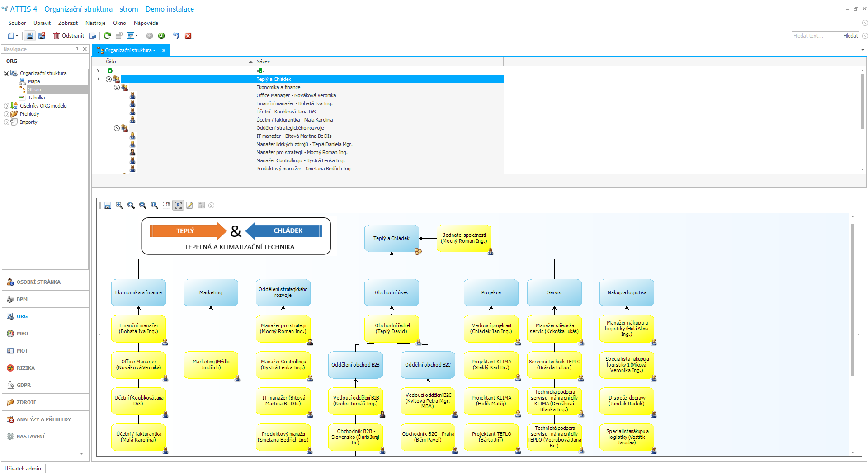Image resolution: width=868 pixels, height=475 pixels.
Task: Click the blue undo arrow icon
Action: (x=176, y=36)
